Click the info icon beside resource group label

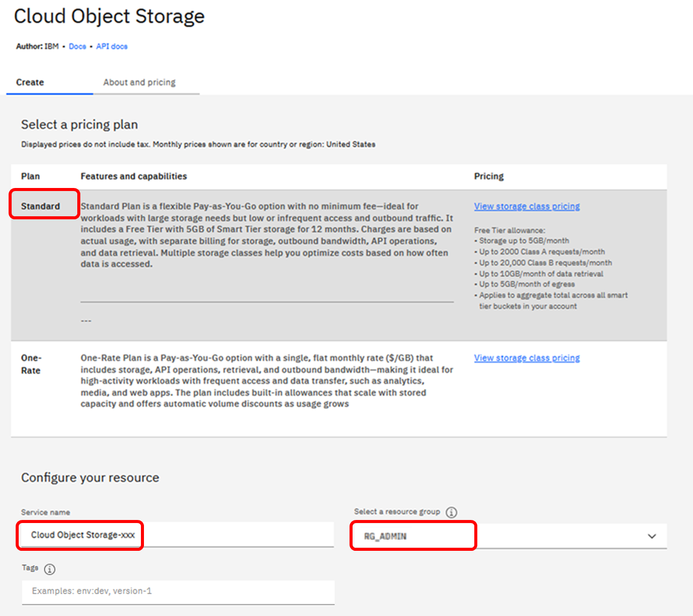click(452, 512)
